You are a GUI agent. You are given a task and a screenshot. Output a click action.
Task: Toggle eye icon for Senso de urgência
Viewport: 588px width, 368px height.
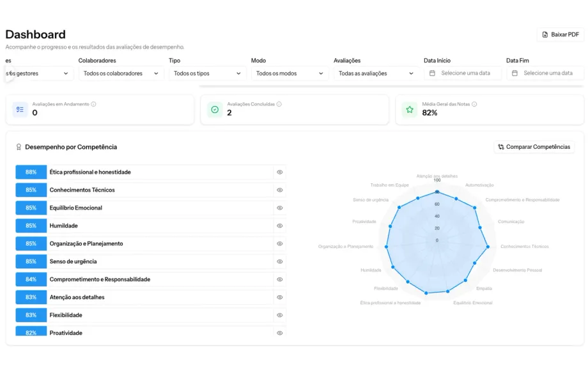(280, 261)
